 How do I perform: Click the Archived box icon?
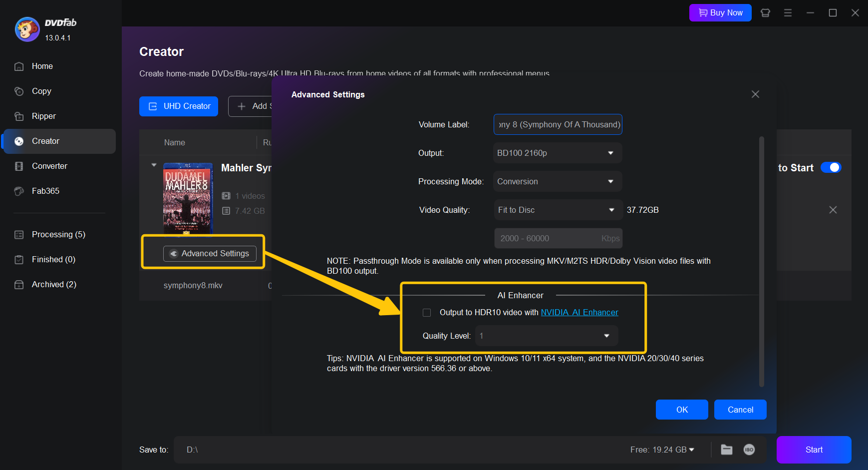click(19, 285)
